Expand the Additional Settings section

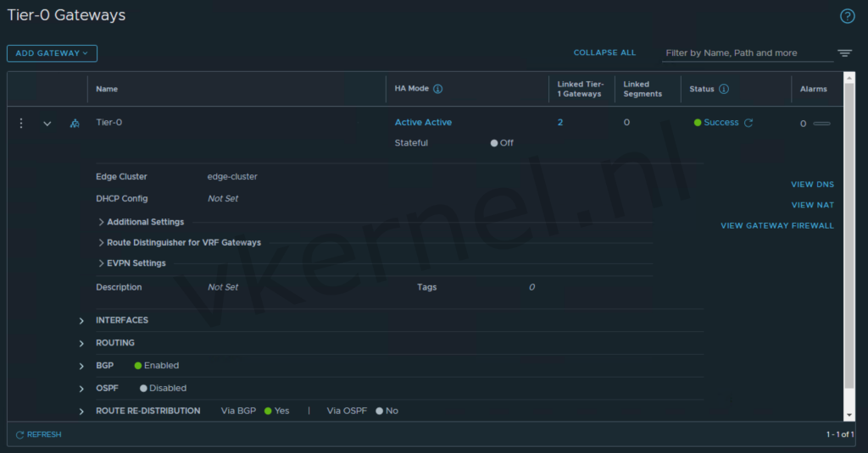coord(102,222)
